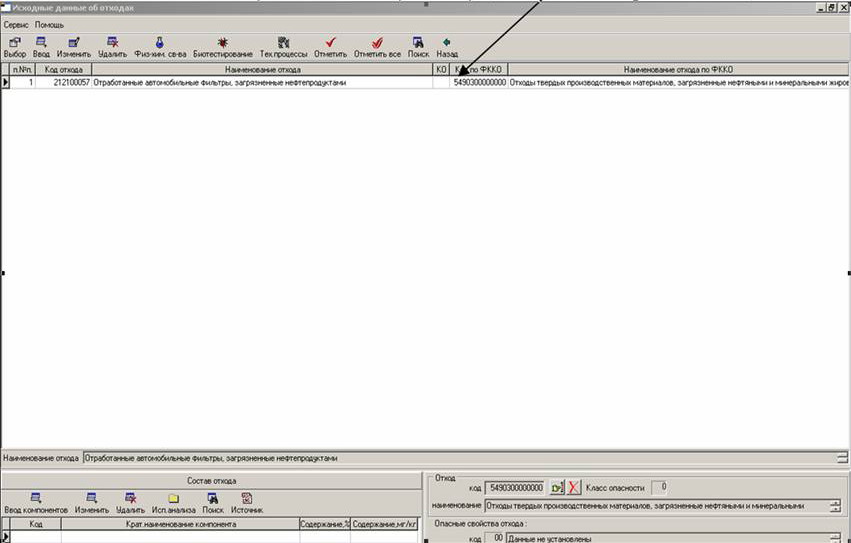Viewport: 851px width, 543px height.
Task: Open the Помощь menu
Action: click(x=49, y=23)
